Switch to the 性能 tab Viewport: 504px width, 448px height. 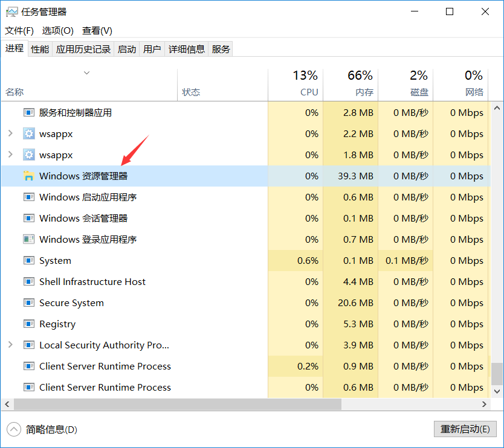pyautogui.click(x=40, y=49)
